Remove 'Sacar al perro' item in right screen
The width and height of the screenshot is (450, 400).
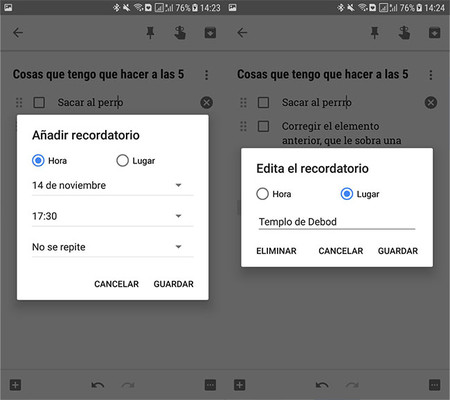431,102
